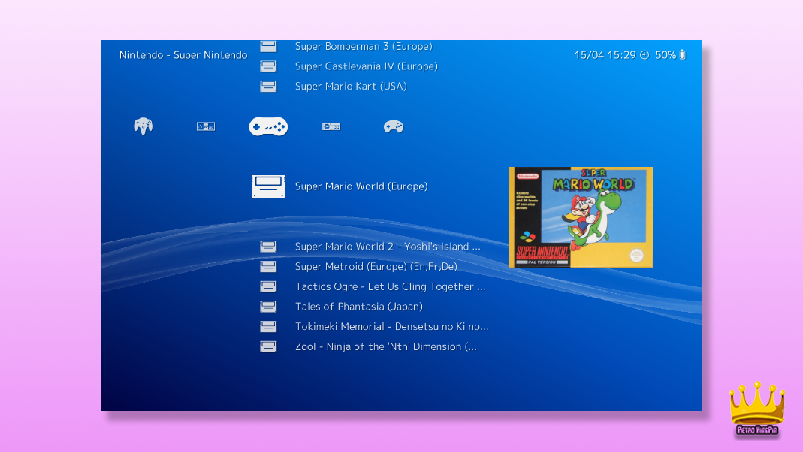803x452 pixels.
Task: Click cartridge icon beside Super Metroid
Action: pos(268,267)
